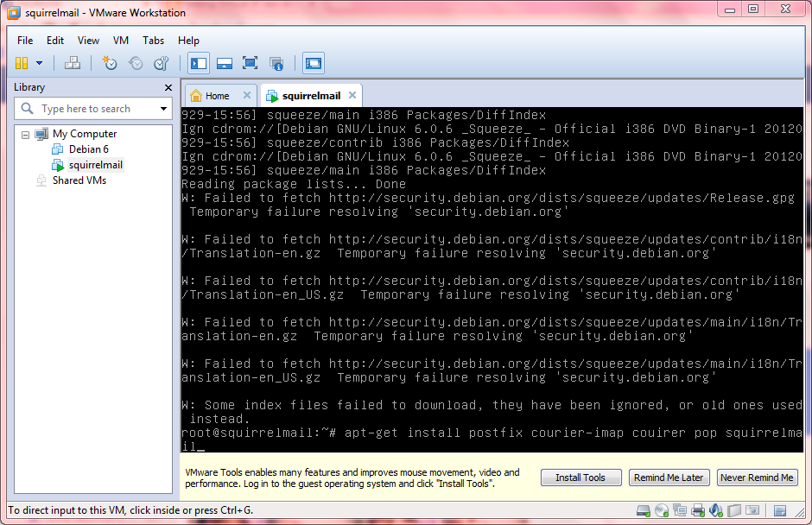Screen dimensions: 812x525
Task: Click the USB device status icon
Action: click(733, 511)
